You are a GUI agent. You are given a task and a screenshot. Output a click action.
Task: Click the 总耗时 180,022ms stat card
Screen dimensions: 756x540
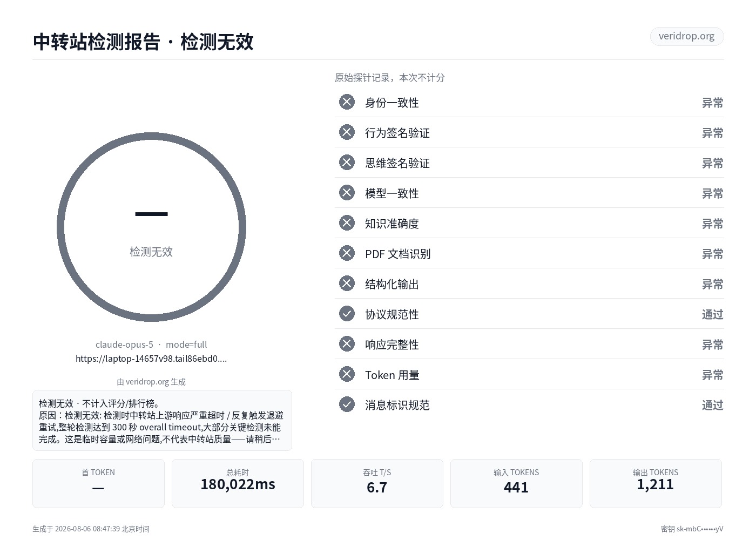tap(238, 483)
